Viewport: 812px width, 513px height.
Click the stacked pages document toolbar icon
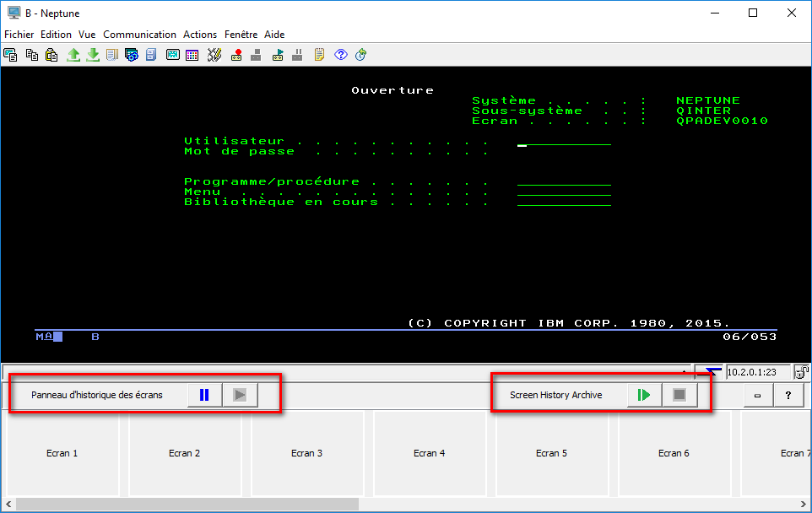point(112,55)
